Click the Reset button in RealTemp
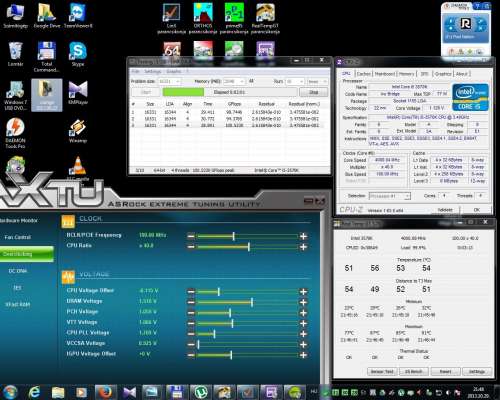Viewport: 500px width, 400px height. (x=446, y=371)
